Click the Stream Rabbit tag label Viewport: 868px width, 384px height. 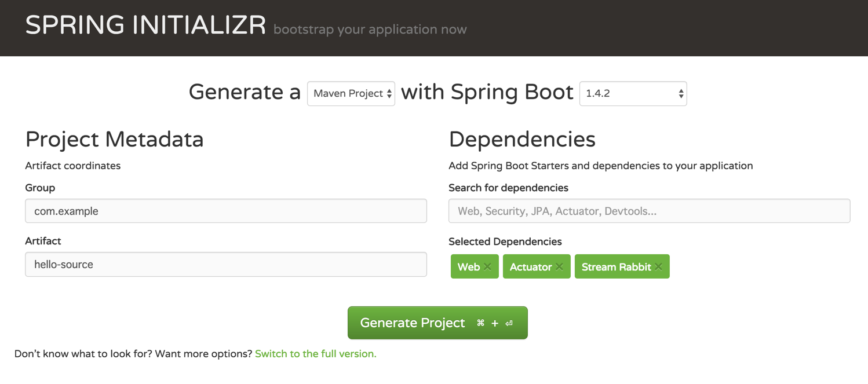[x=615, y=267]
